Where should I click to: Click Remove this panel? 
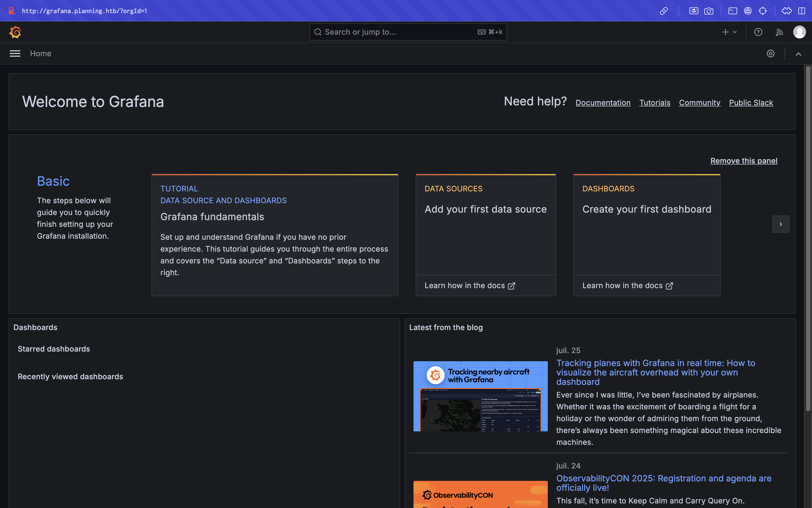coord(744,161)
